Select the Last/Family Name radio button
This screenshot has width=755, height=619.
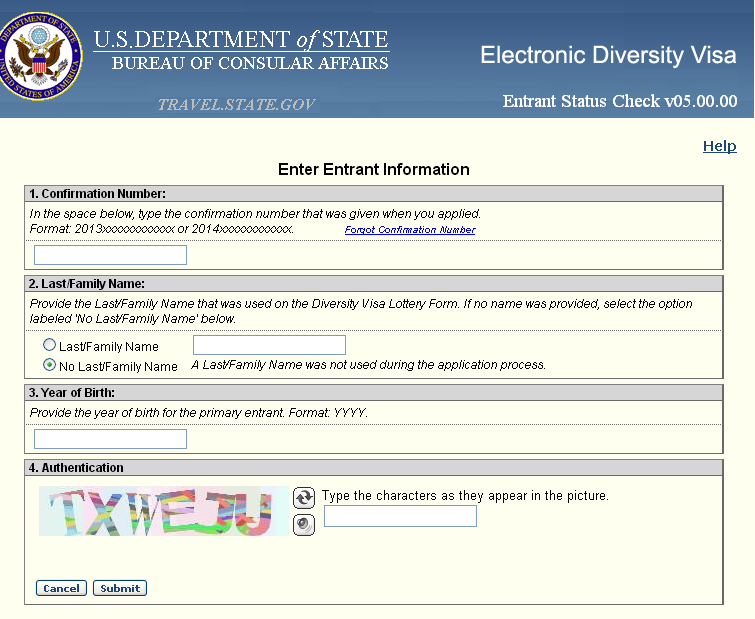[50, 345]
